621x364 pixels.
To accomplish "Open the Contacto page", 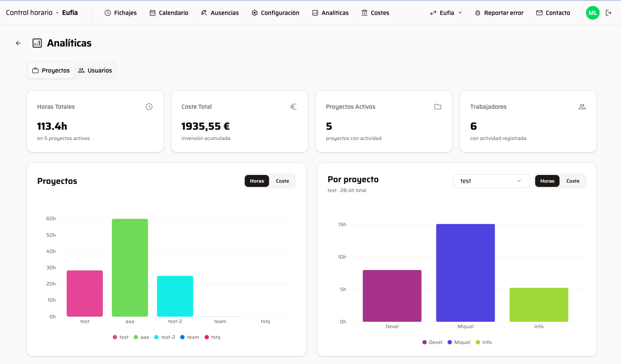I will click(553, 13).
